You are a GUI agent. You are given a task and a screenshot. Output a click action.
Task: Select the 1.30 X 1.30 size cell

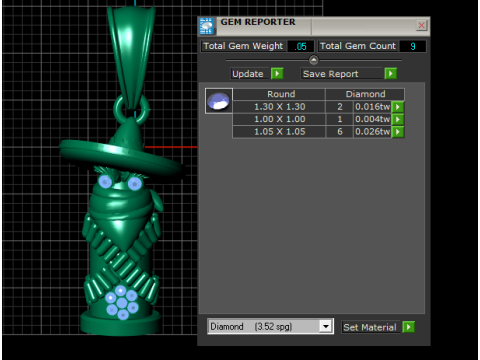coord(279,107)
